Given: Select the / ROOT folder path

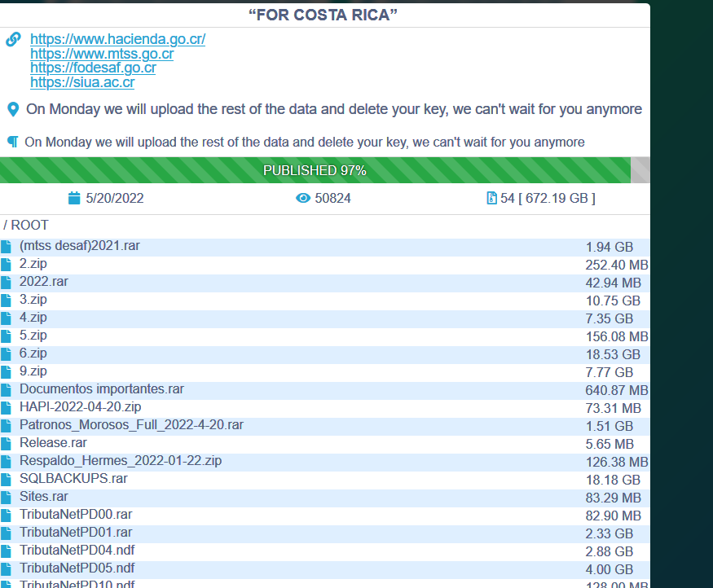Looking at the screenshot, I should point(26,225).
